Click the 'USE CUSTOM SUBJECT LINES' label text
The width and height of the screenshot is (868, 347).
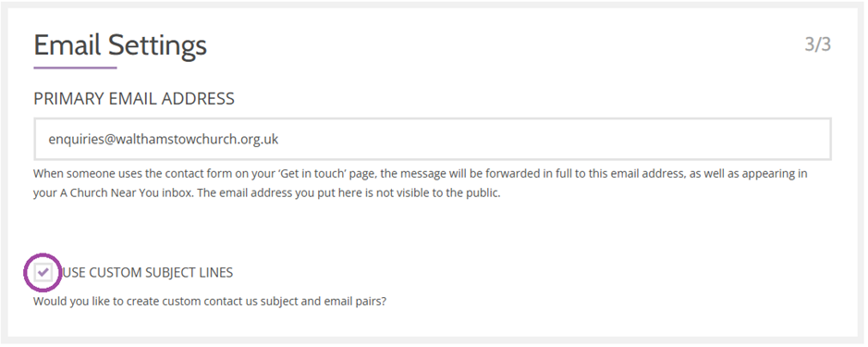click(x=147, y=273)
